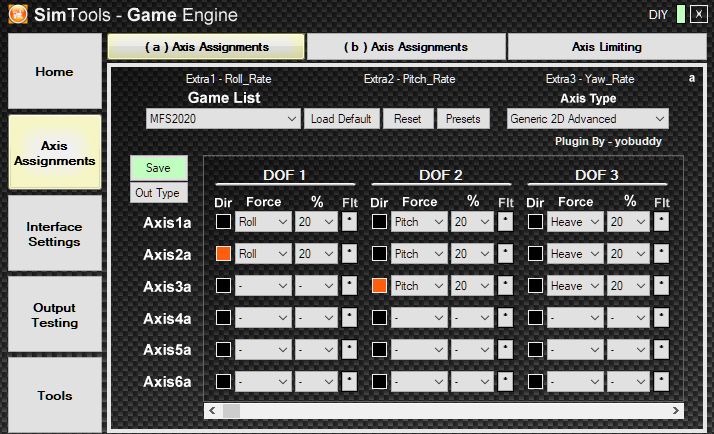Open Axis1a DOF 3 Heave force dropdown
Screen dimensions: 714x434
(x=575, y=222)
